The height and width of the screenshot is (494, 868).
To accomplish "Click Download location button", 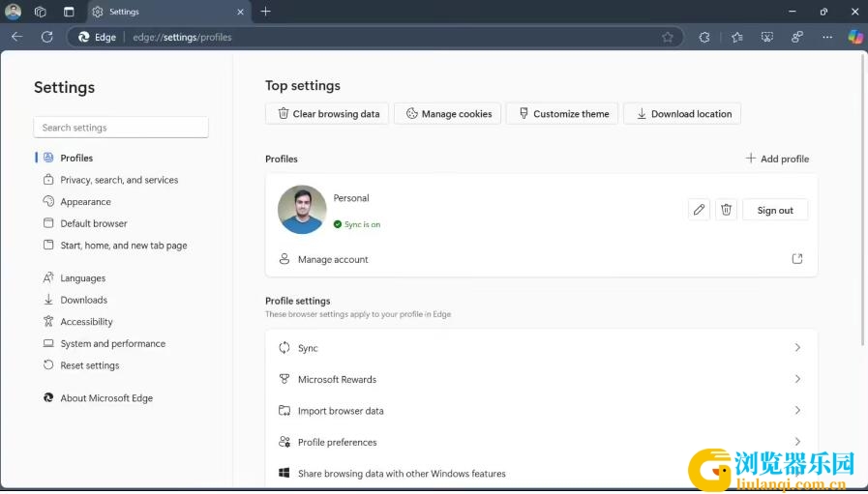I will (682, 113).
